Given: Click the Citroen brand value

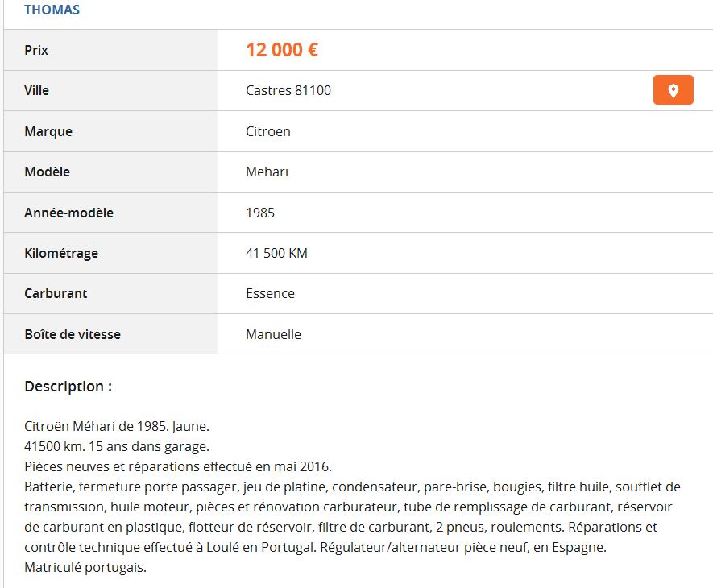Looking at the screenshot, I should click(267, 131).
